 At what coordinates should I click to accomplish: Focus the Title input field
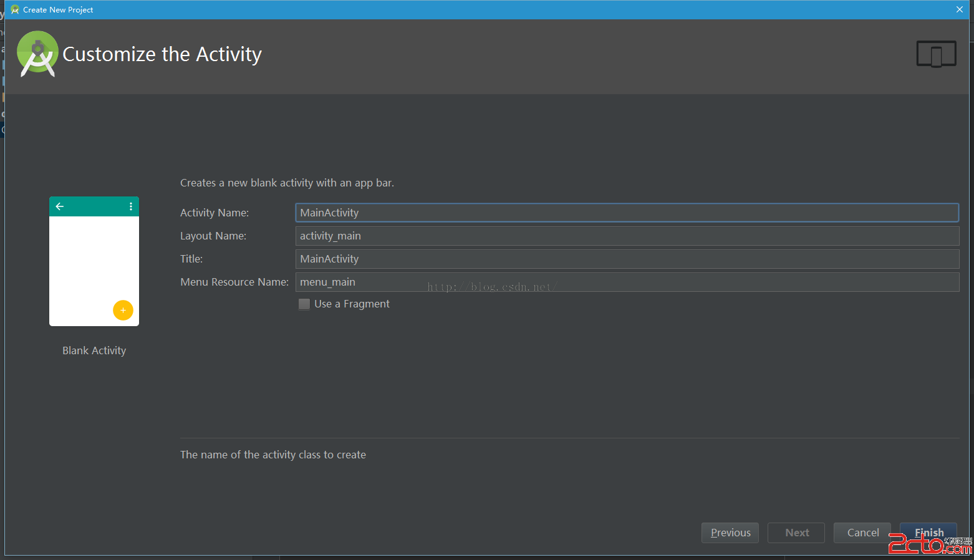[x=627, y=259]
